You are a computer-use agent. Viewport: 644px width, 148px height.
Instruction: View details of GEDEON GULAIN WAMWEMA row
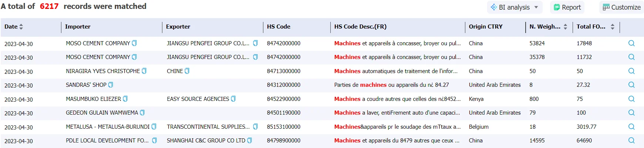click(x=631, y=113)
